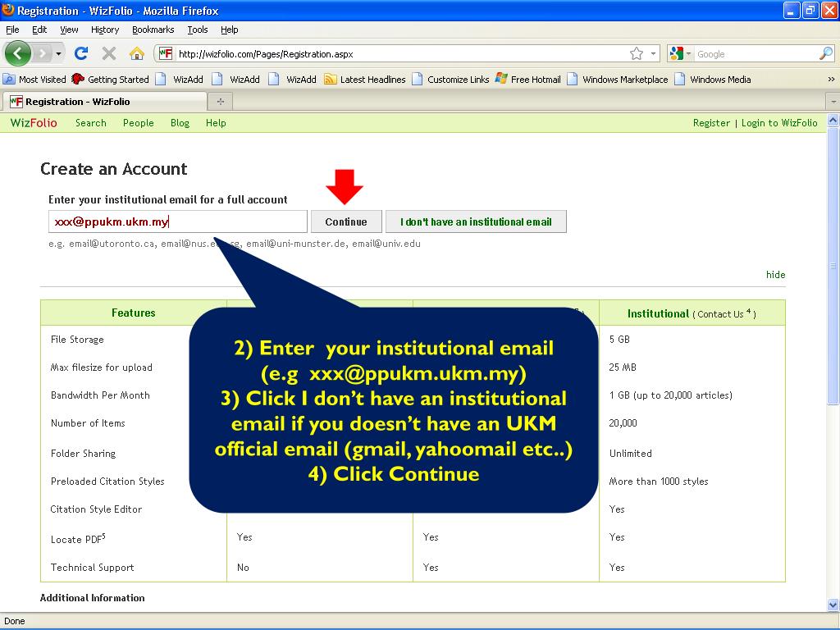This screenshot has height=630, width=840.
Task: Click the search magnifier icon
Action: click(x=825, y=53)
